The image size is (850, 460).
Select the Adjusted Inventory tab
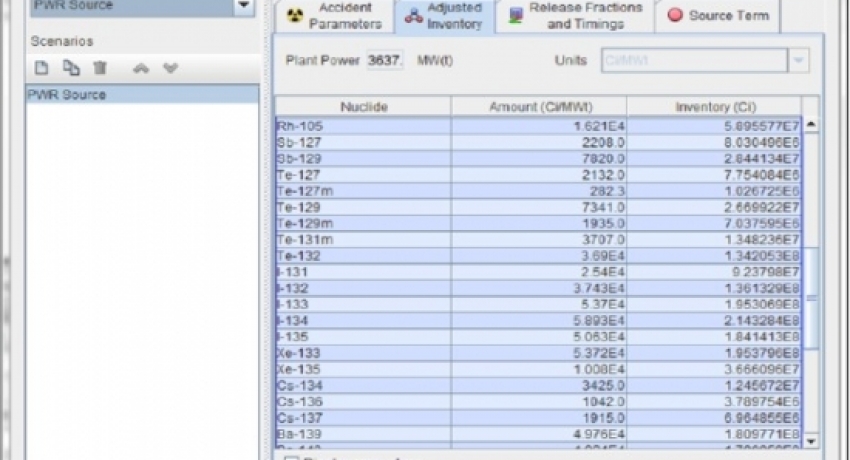point(445,16)
